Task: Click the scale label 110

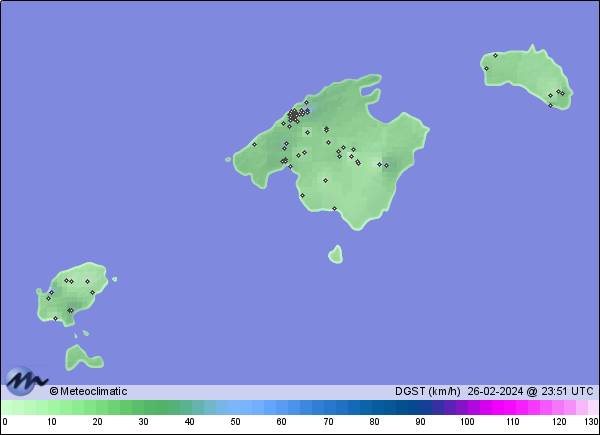Action: [513, 422]
